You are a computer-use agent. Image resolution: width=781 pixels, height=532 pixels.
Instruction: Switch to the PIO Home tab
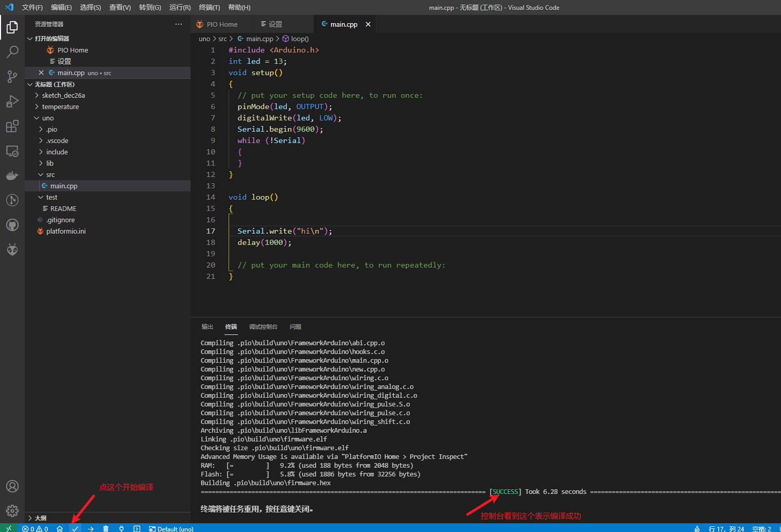click(221, 24)
